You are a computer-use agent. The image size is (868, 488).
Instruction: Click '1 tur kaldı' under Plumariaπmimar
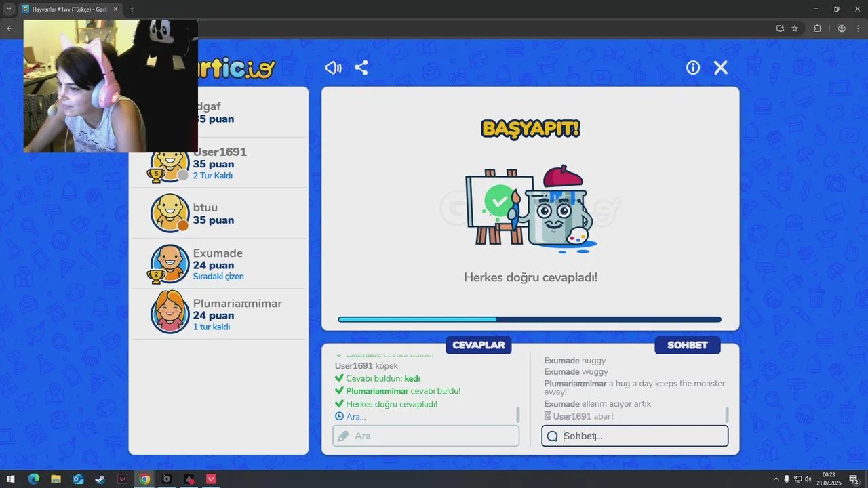point(212,327)
